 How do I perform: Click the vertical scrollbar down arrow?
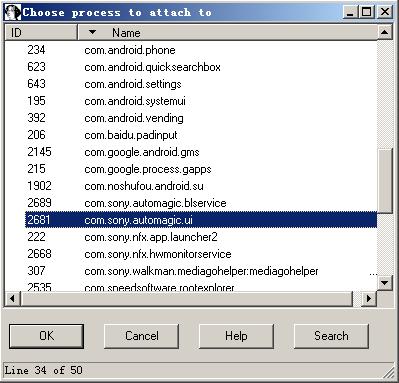(385, 283)
